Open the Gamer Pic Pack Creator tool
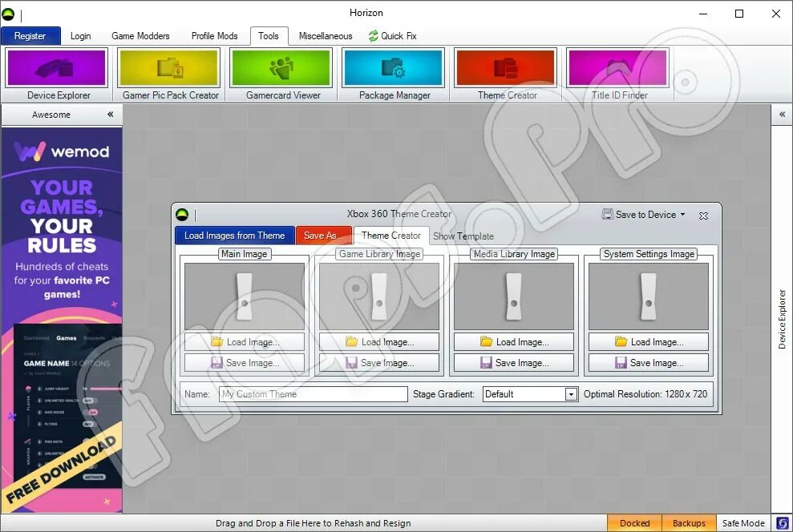The width and height of the screenshot is (793, 532). pos(169,75)
